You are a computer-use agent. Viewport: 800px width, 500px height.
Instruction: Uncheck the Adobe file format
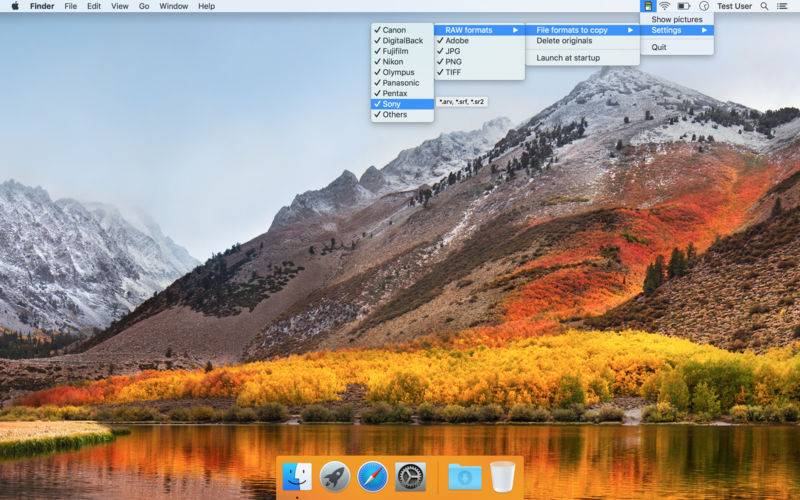point(480,40)
